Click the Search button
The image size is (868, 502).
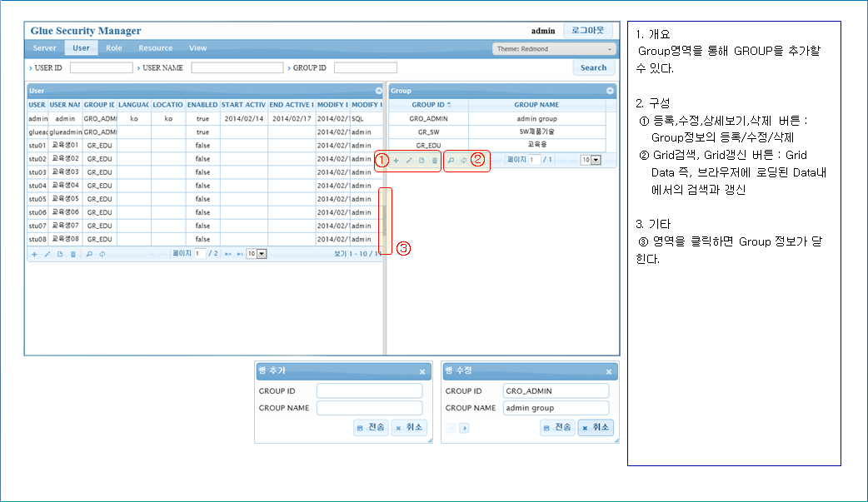click(593, 67)
